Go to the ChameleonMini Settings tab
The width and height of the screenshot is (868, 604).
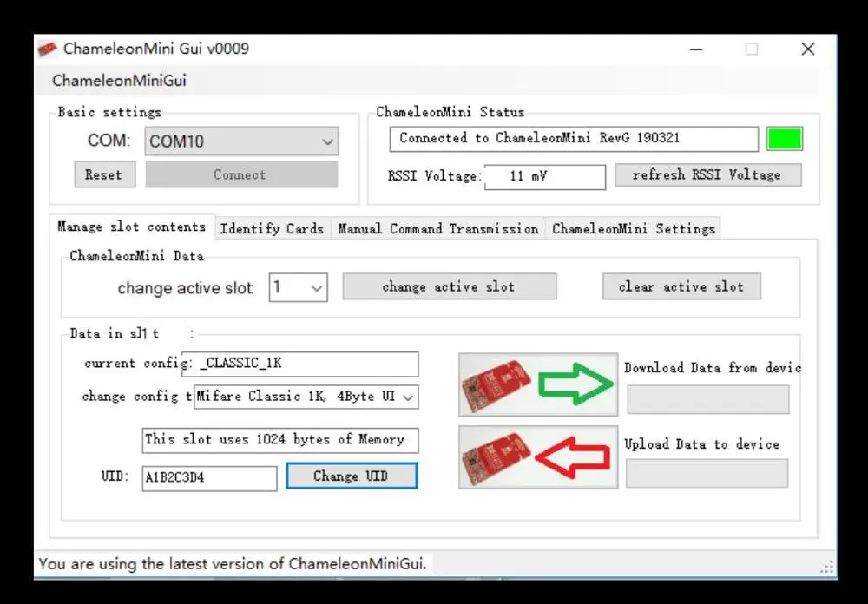634,228
